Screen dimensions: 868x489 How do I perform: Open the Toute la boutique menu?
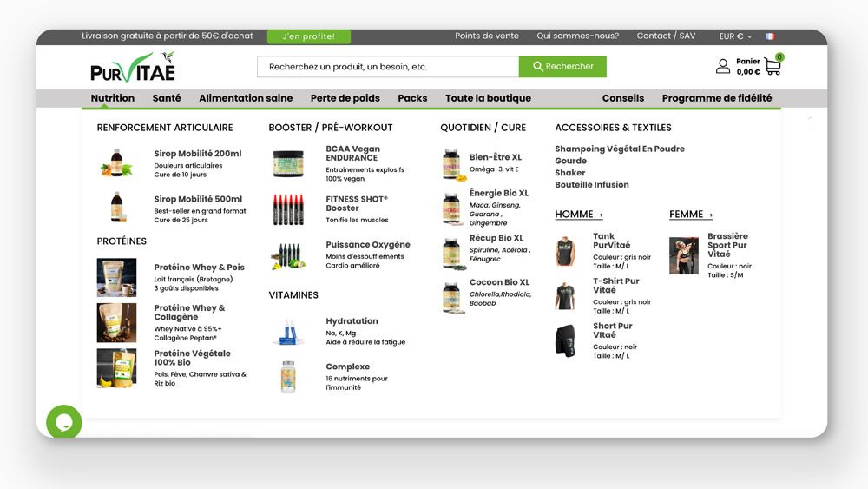[488, 98]
